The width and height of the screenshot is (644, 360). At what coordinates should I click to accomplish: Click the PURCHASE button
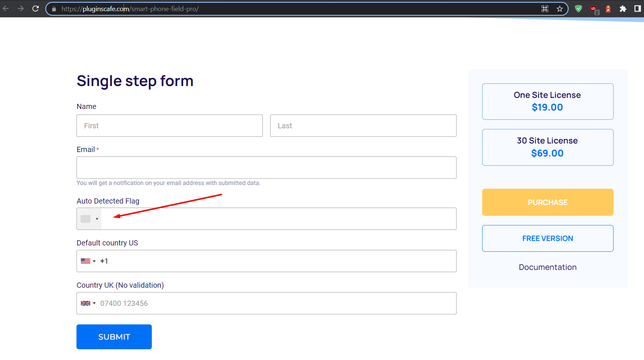tap(547, 202)
